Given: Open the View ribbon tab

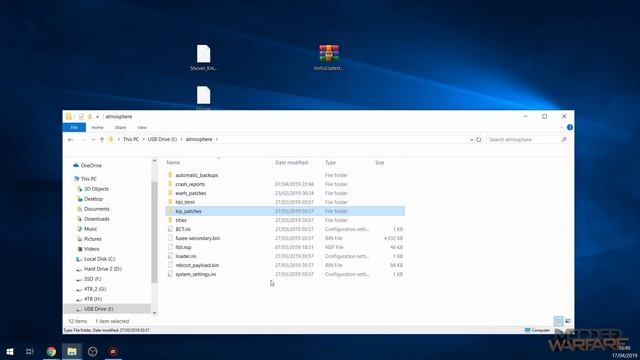Looking at the screenshot, I should pos(142,128).
